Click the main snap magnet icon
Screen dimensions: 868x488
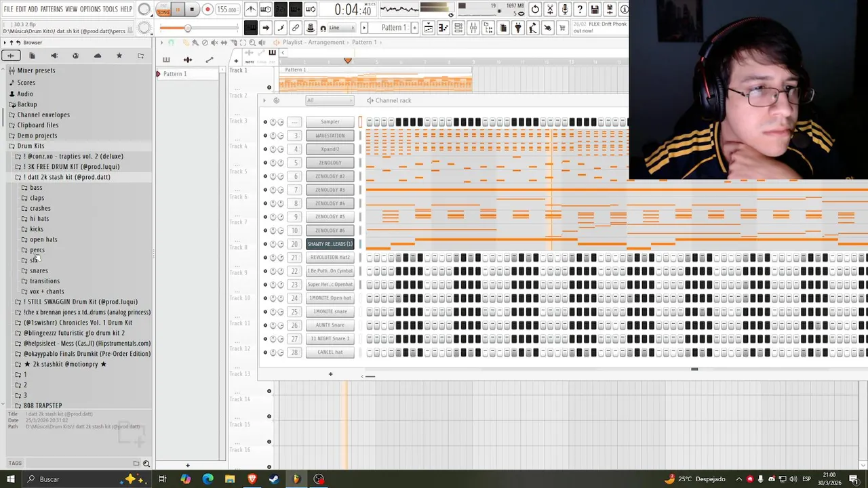[x=323, y=28]
